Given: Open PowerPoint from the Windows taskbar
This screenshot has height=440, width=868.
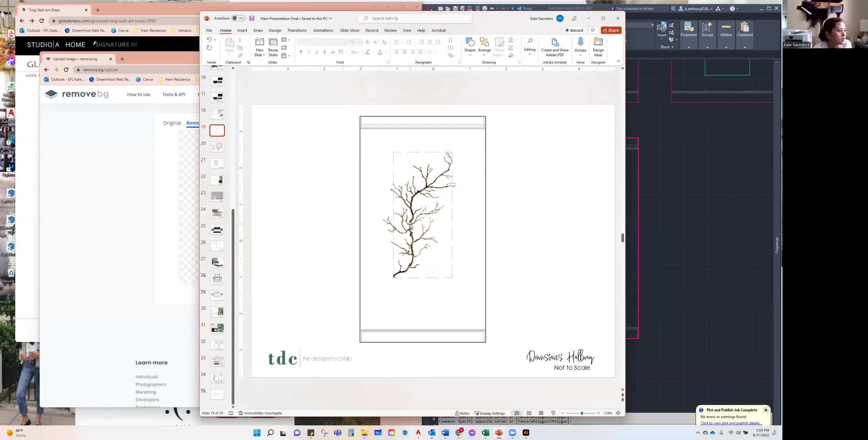Looking at the screenshot, I should tap(499, 433).
